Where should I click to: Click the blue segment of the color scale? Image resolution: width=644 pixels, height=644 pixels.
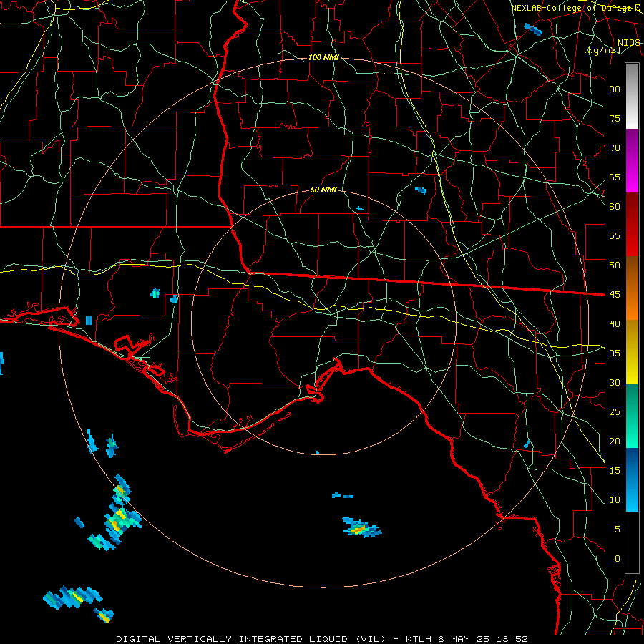[632, 479]
